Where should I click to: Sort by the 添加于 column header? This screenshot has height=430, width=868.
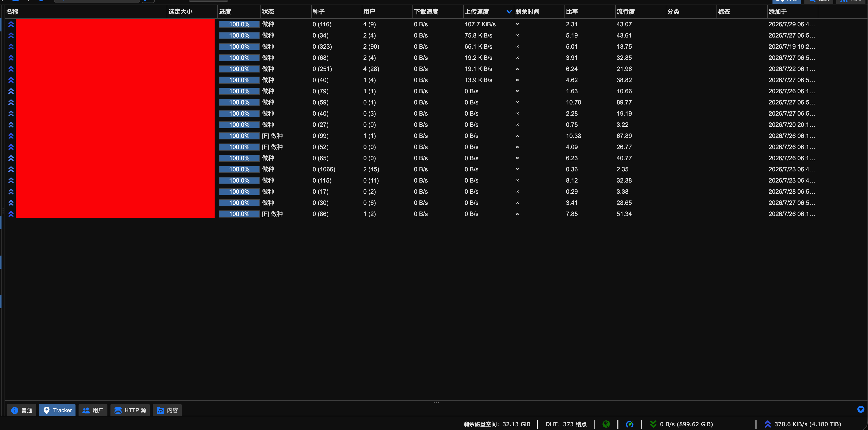point(792,11)
